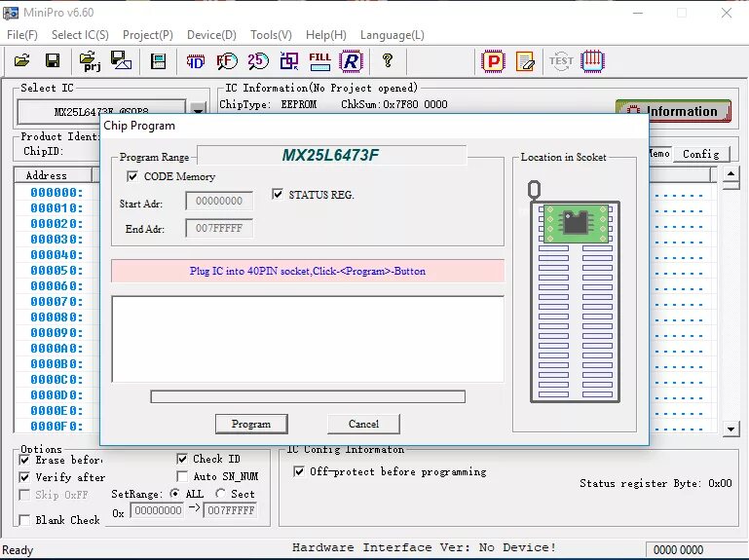
Task: Run the TEST toolbar icon
Action: coord(561,61)
